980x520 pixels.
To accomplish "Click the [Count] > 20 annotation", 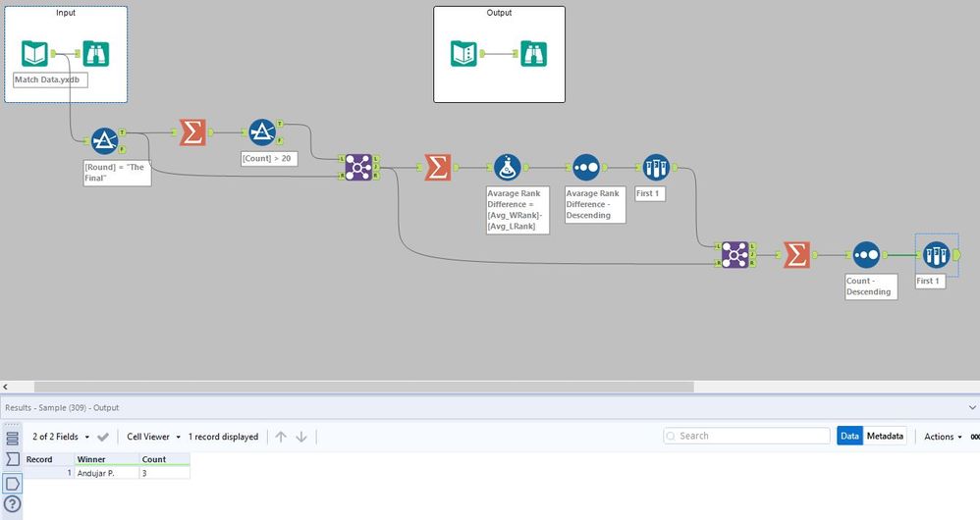I will [x=269, y=159].
